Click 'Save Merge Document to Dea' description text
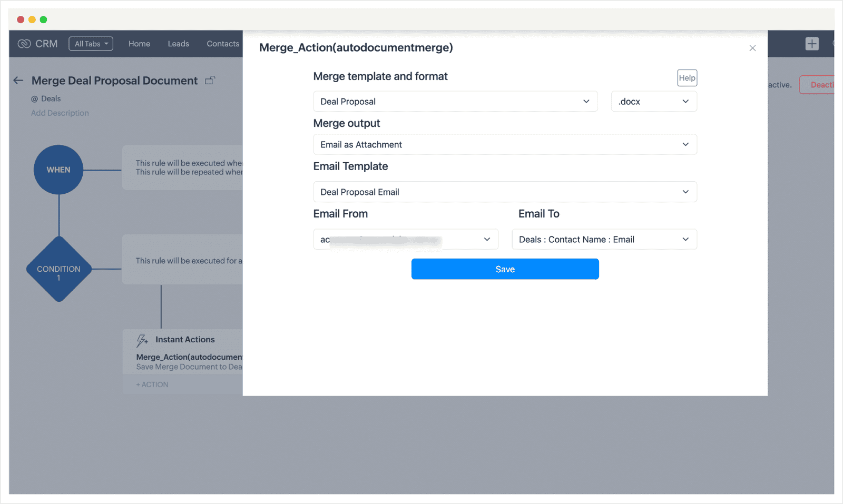The height and width of the screenshot is (504, 843). coord(189,367)
